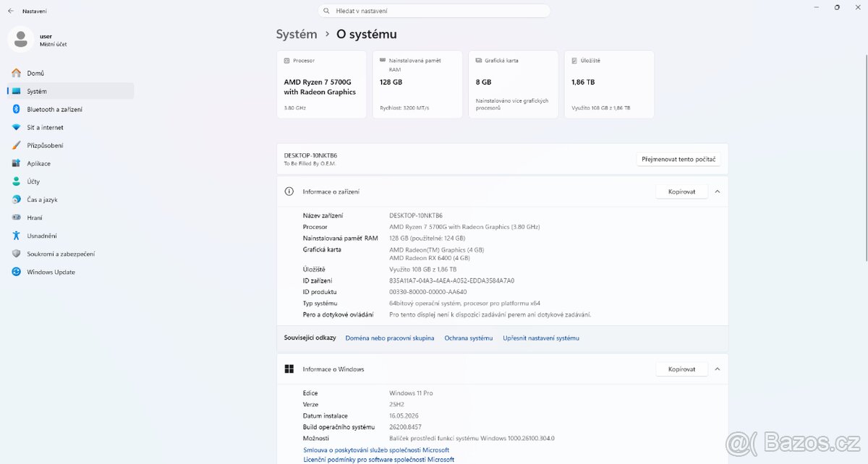Open Ochrana systému link

click(x=469, y=338)
